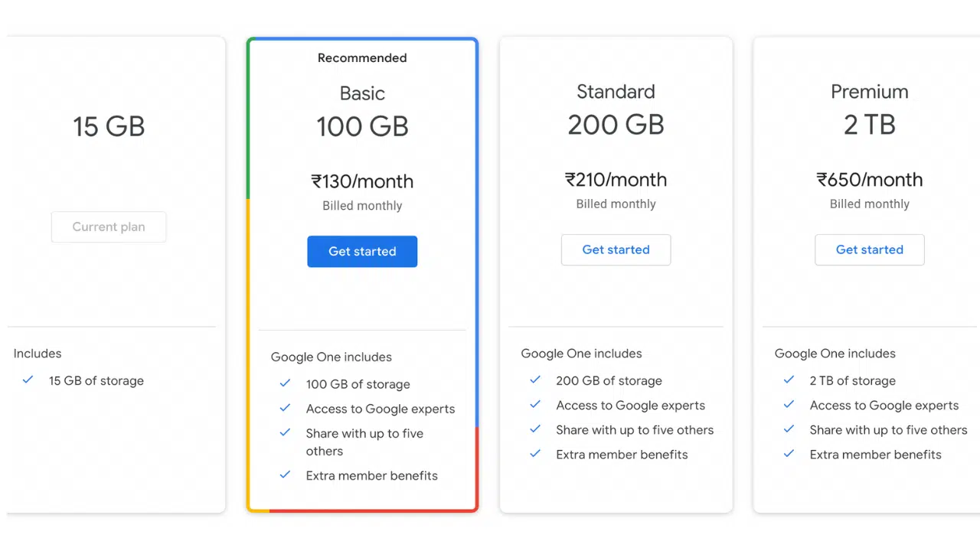980x551 pixels.
Task: Click the Recommended label
Action: coord(362,57)
